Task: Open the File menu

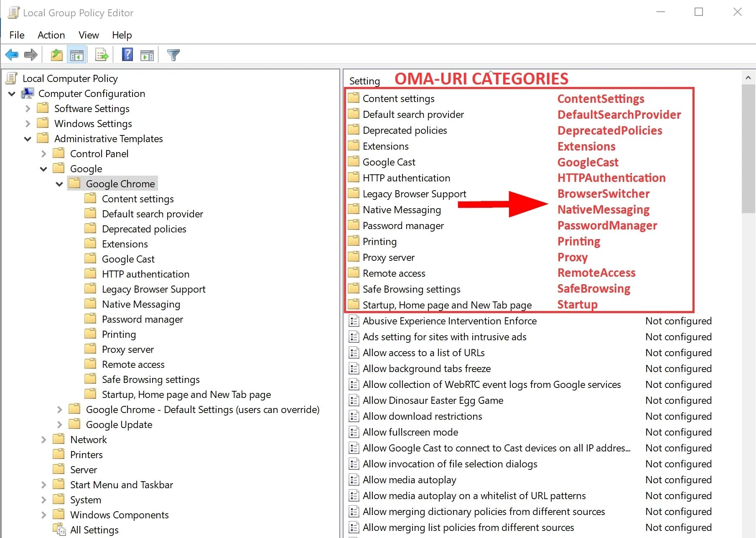Action: point(17,35)
